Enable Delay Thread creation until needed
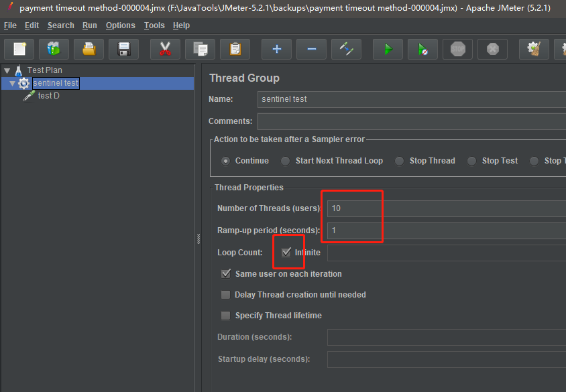 (225, 295)
